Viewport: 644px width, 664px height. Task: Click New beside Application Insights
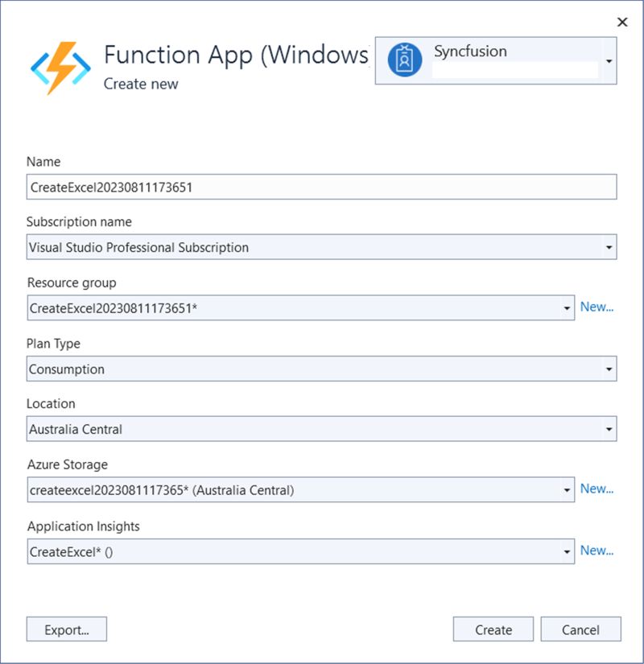coord(598,551)
